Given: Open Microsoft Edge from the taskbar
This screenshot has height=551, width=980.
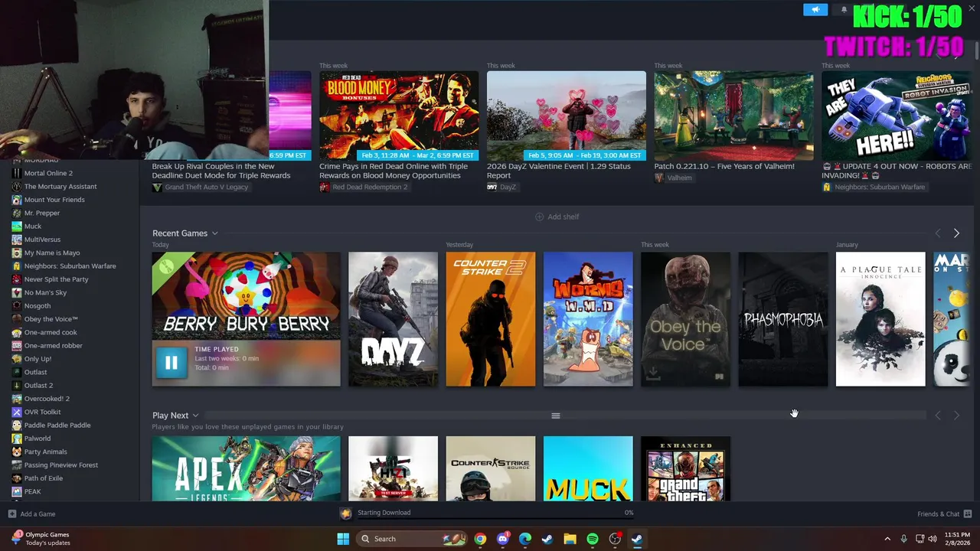Looking at the screenshot, I should (525, 539).
